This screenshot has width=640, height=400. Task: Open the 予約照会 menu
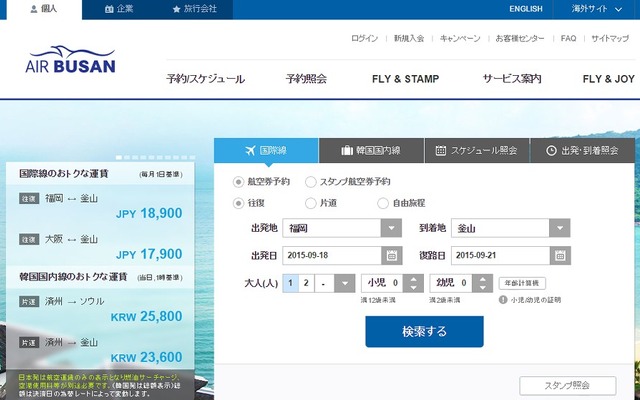click(x=306, y=79)
